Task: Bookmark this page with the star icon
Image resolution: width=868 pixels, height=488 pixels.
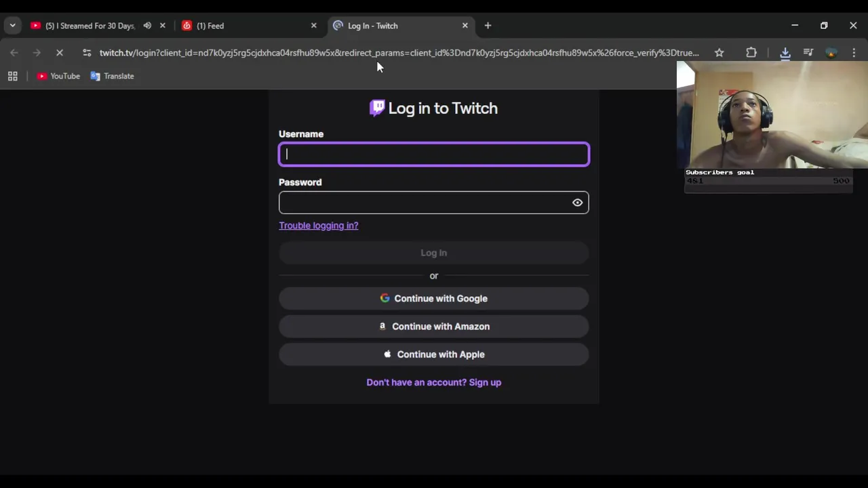Action: coord(719,53)
